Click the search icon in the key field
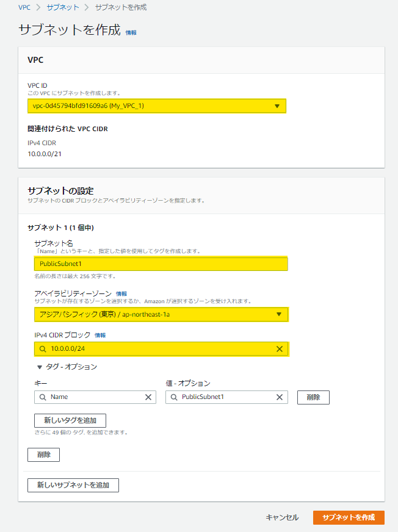Screen dimensions: 398x532 point(43,397)
